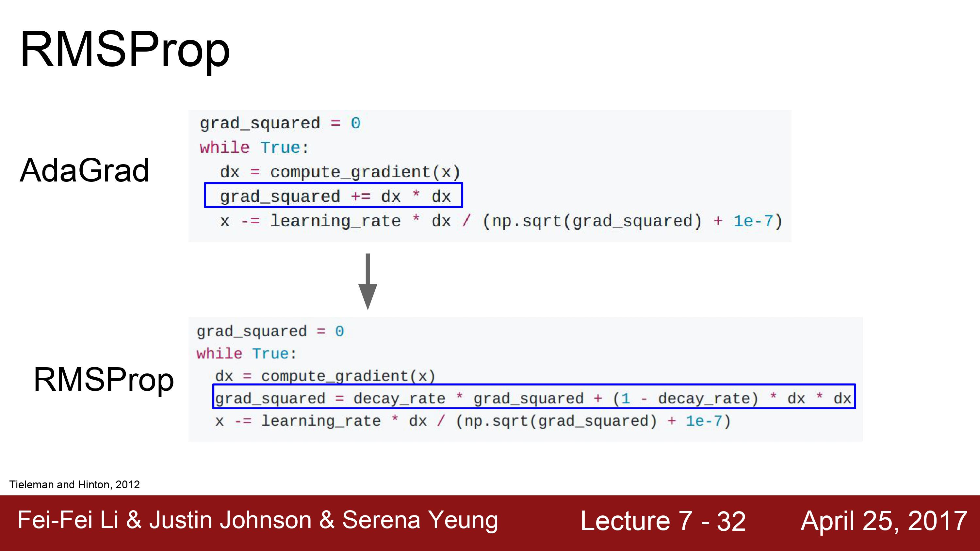Click 'grad_squared = 0' in the top code block
980x551 pixels.
click(x=280, y=124)
